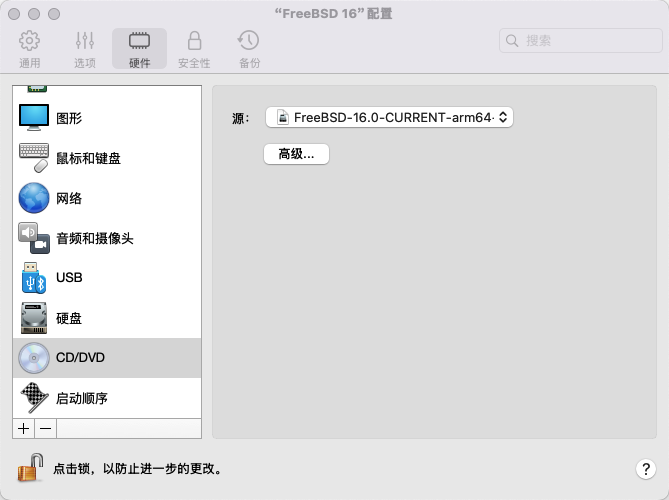Open the 高级... advanced settings
The image size is (669, 500).
pyautogui.click(x=296, y=154)
